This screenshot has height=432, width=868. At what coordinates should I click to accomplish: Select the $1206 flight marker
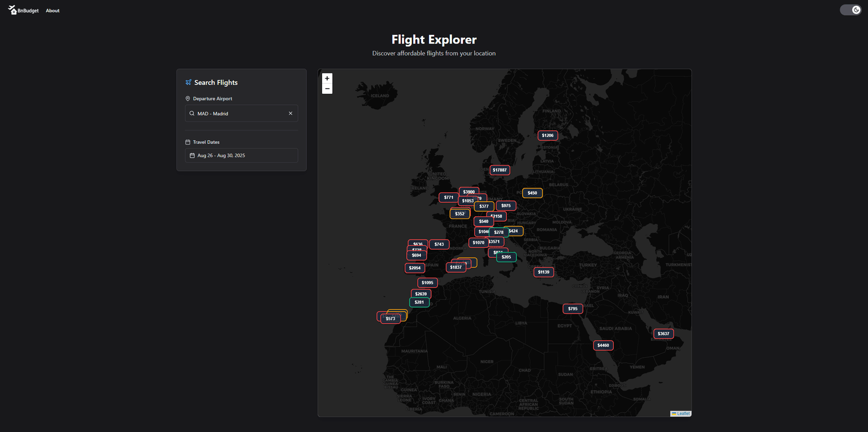pos(548,136)
